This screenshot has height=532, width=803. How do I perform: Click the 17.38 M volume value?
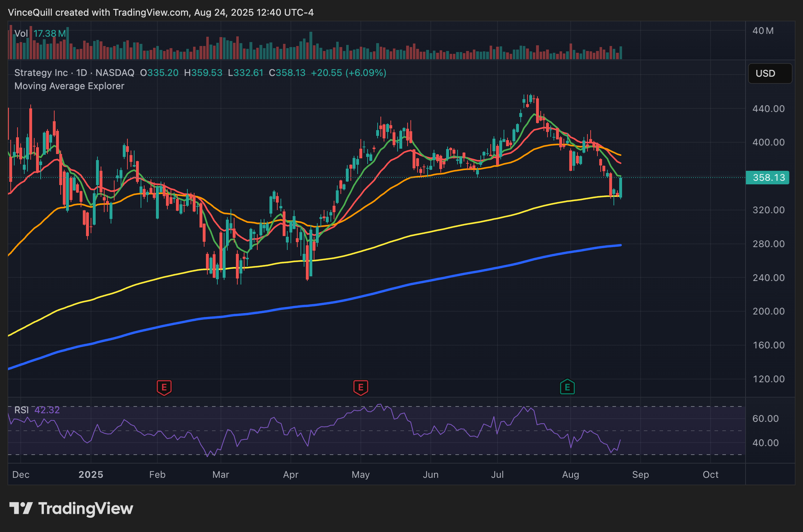(50, 34)
